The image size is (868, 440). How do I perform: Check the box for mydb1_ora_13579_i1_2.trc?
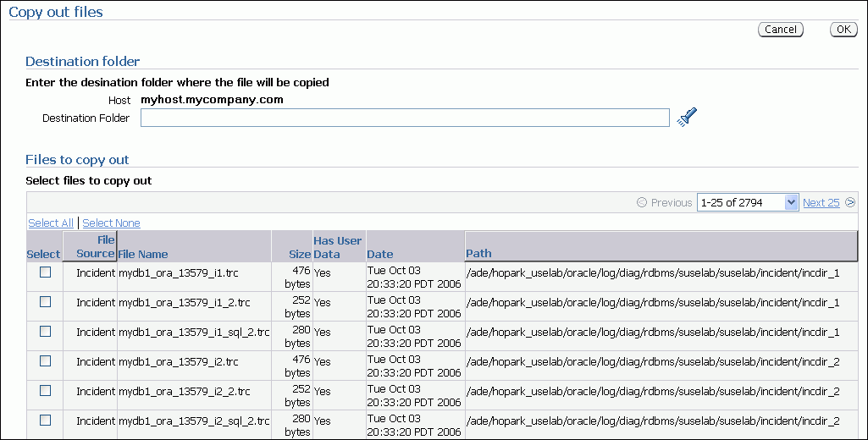pos(46,301)
